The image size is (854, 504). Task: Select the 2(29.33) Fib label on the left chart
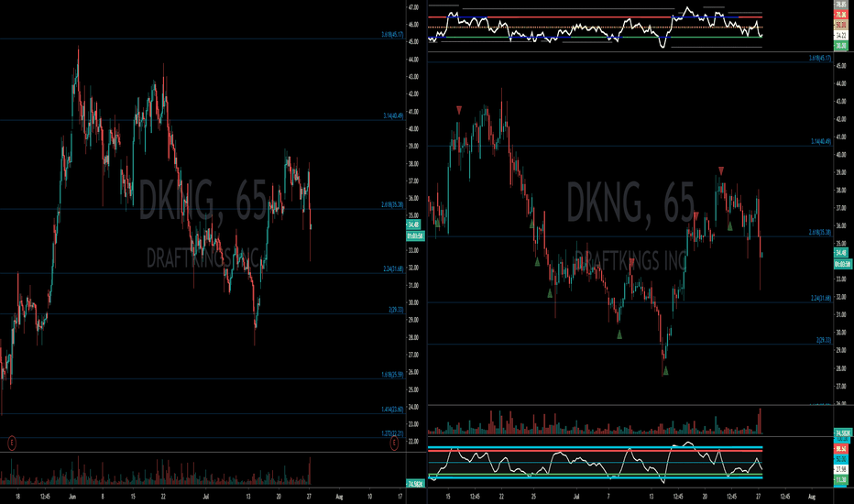396,310
